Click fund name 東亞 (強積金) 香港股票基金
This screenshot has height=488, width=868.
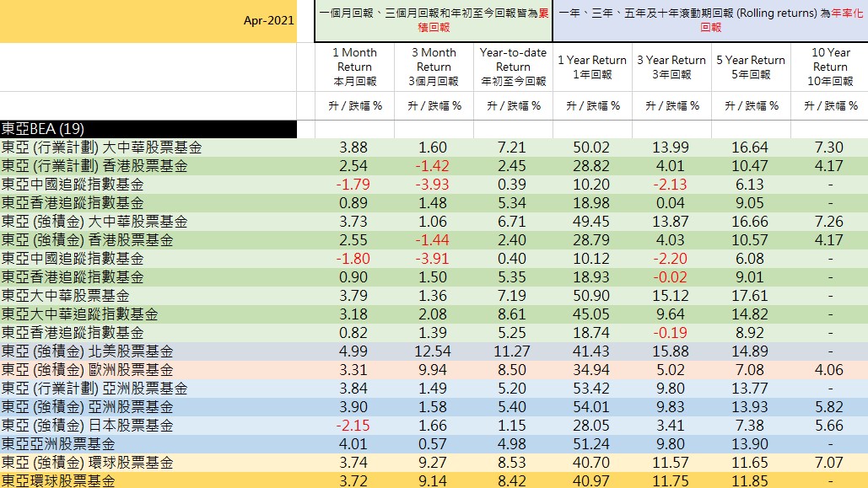[x=88, y=240]
